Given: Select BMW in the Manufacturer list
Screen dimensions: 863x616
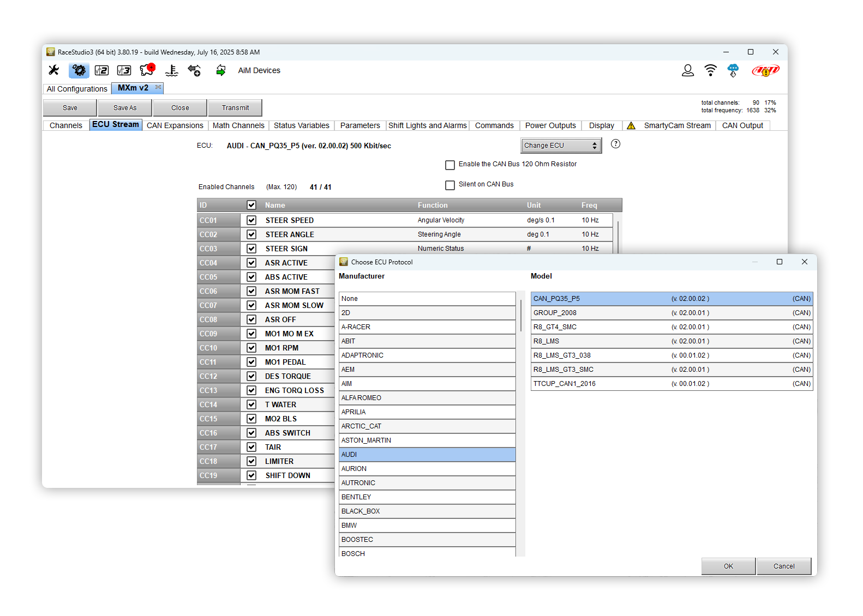Looking at the screenshot, I should 427,526.
